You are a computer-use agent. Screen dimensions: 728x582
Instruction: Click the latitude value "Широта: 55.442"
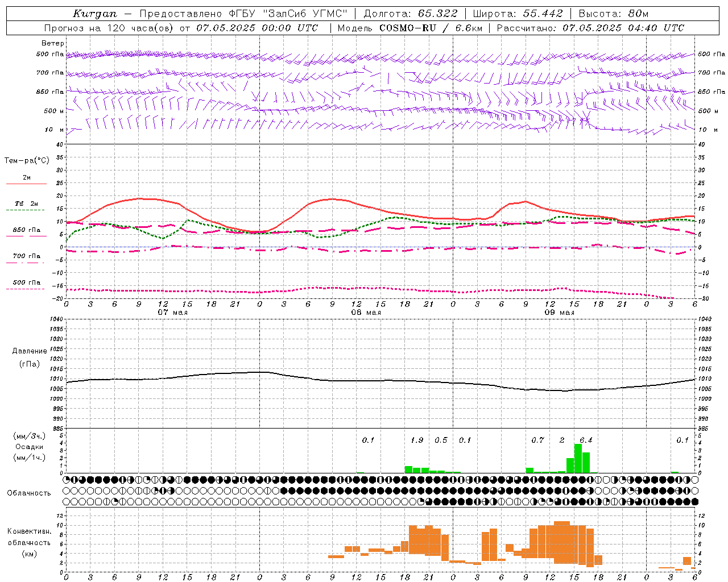(x=518, y=13)
